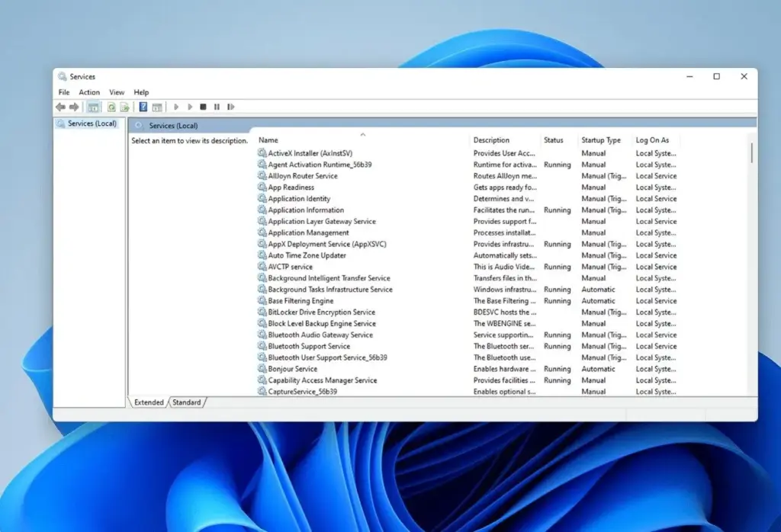The width and height of the screenshot is (781, 532).
Task: Click 'Provides User Acc...' description cell
Action: click(504, 153)
